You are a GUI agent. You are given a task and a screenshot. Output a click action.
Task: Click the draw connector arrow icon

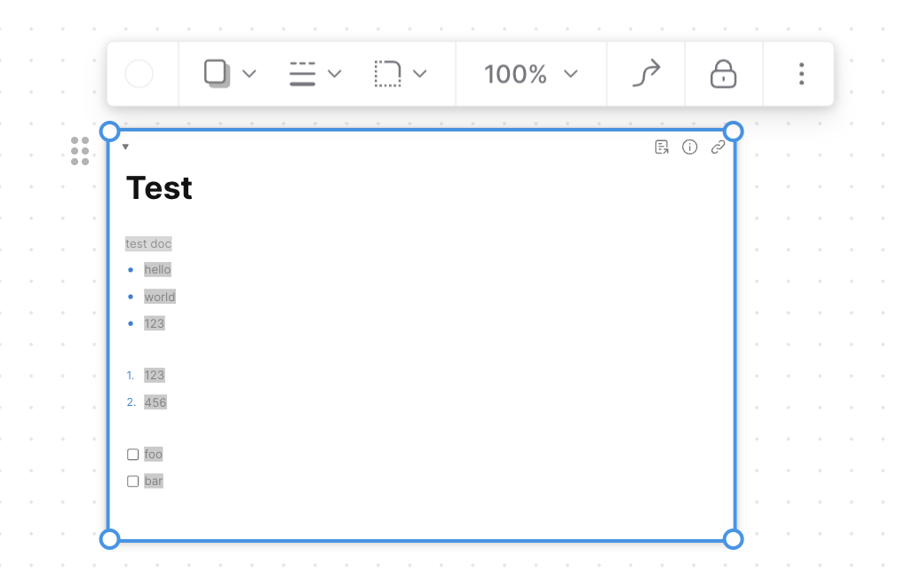click(x=646, y=74)
